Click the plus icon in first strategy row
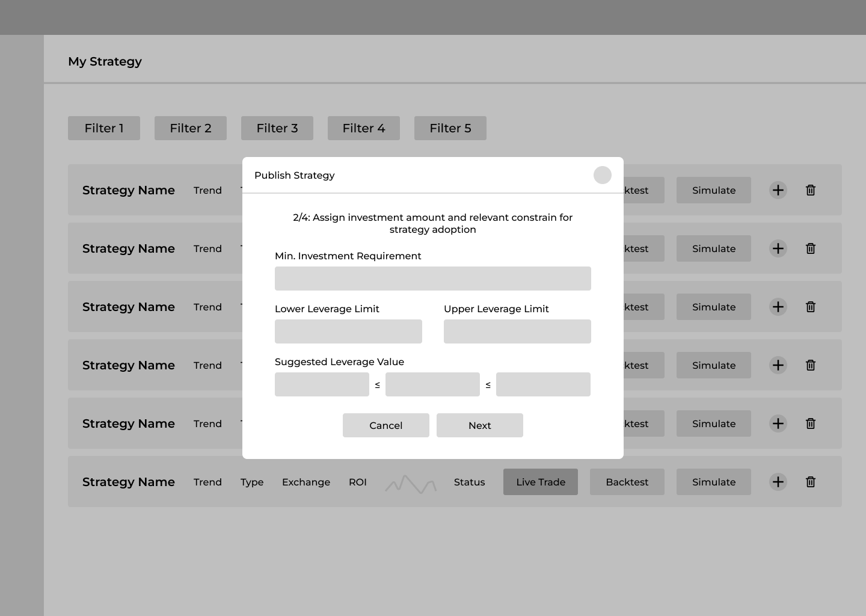Screen dimensions: 866x616 [778, 190]
